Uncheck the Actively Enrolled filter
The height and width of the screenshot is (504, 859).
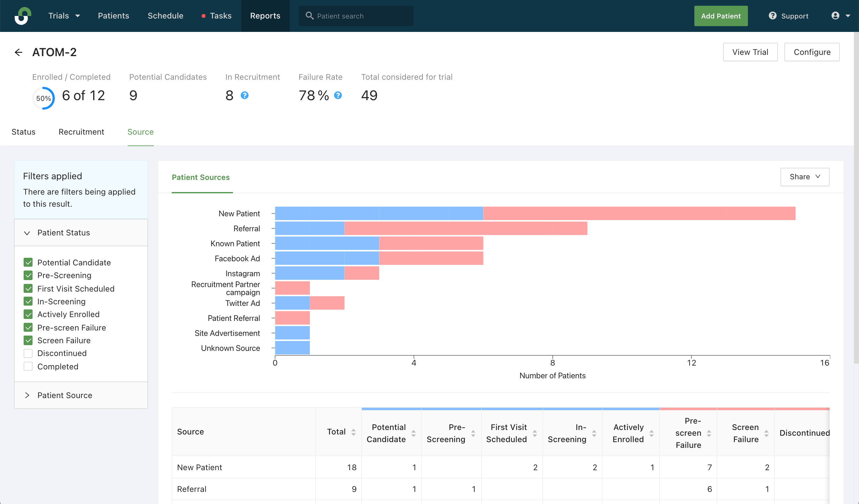click(28, 314)
